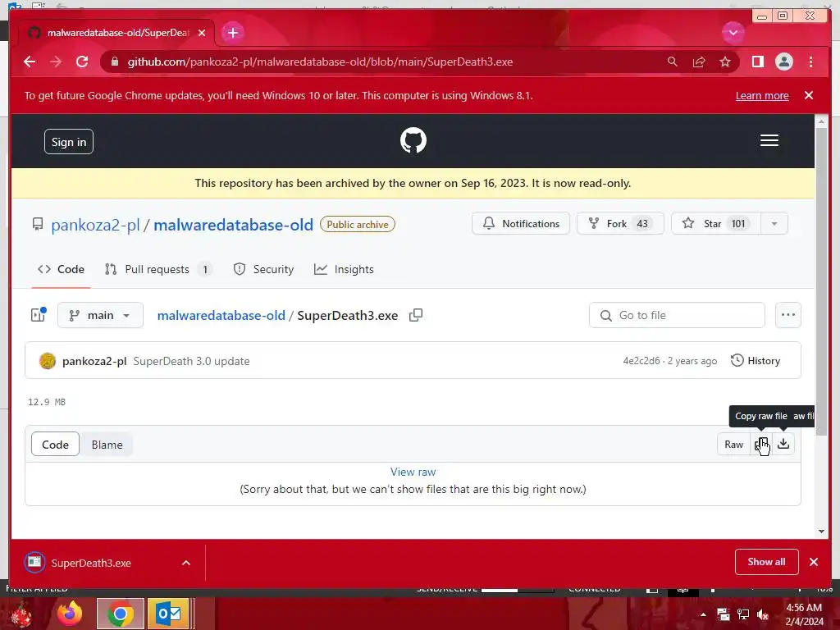Open the commit hash 4e2c2d6
Image resolution: width=840 pixels, height=630 pixels.
tap(641, 361)
